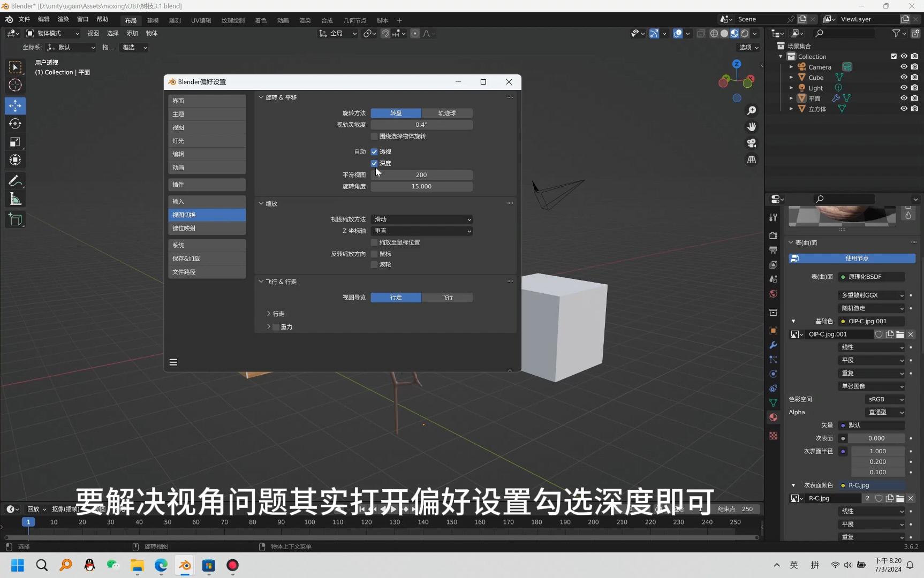Click the 使用节点 button in material panel
924x578 pixels.
(857, 258)
